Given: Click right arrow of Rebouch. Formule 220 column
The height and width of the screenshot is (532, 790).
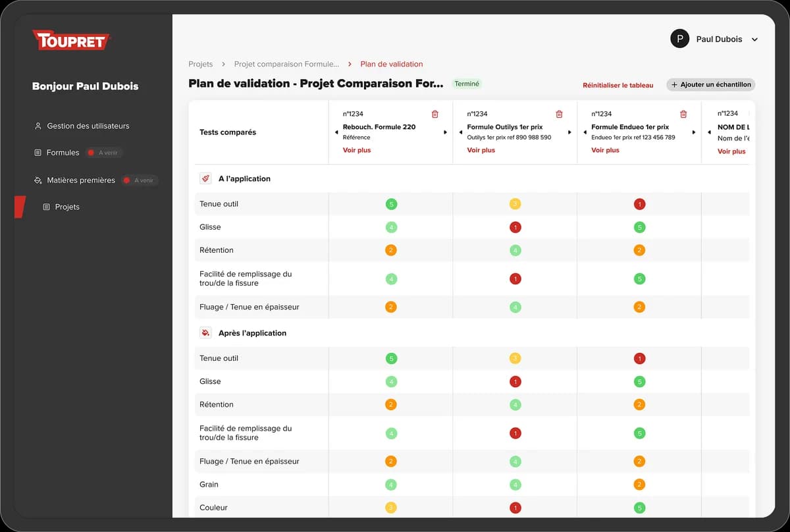Looking at the screenshot, I should click(x=445, y=132).
